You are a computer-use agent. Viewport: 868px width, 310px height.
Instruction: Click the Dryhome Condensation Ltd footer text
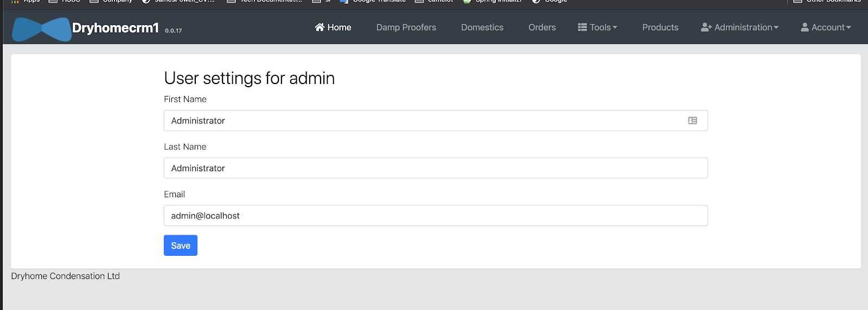tap(65, 276)
